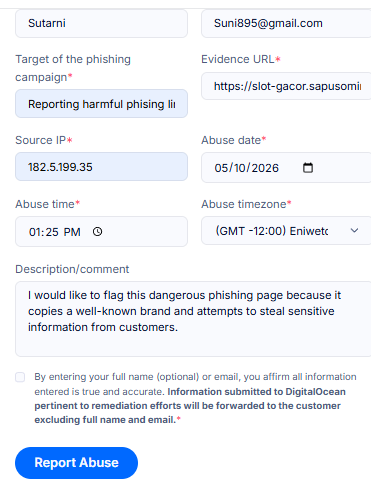Open the clock picker in Abuse time

[x=97, y=232]
